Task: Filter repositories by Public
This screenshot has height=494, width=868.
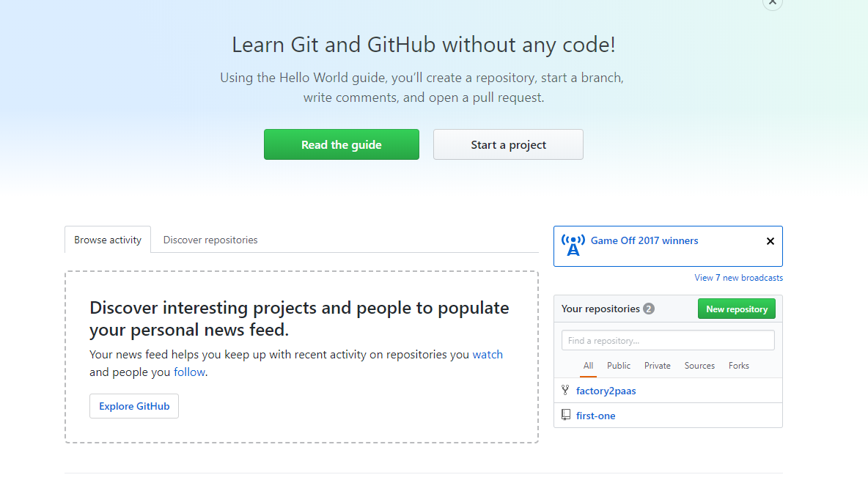Action: click(618, 366)
